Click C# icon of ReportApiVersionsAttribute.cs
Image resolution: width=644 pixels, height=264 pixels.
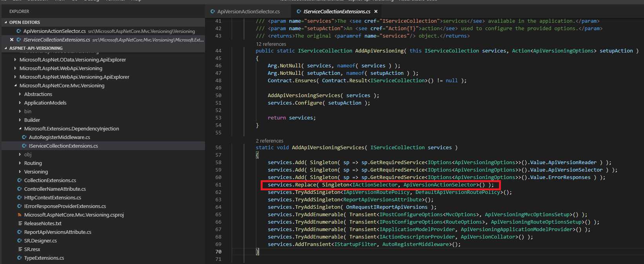[20, 232]
